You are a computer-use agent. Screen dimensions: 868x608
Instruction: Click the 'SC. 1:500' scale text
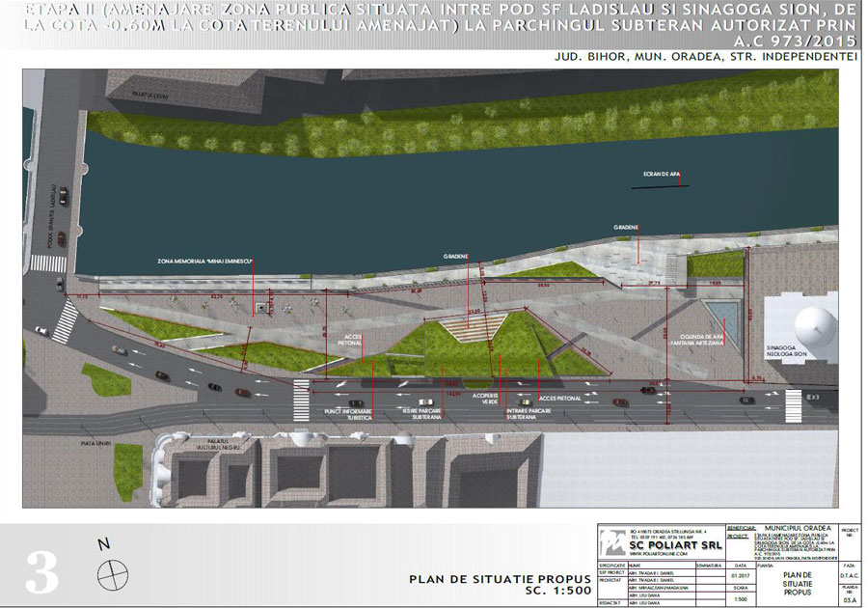pyautogui.click(x=558, y=591)
